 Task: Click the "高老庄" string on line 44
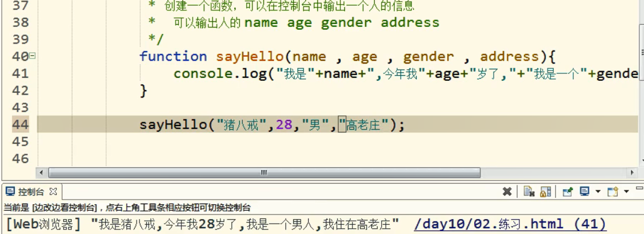pos(363,125)
